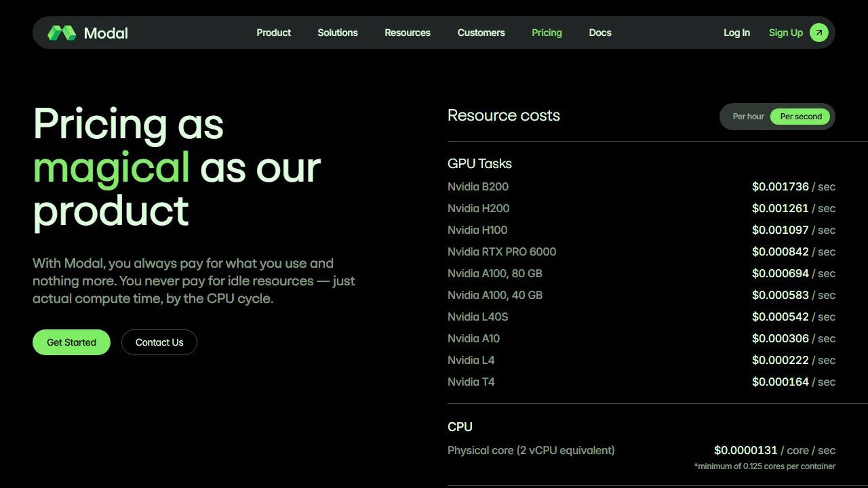Select the Nvidia L4 row label
Image resolution: width=868 pixels, height=488 pixels.
pyautogui.click(x=471, y=360)
